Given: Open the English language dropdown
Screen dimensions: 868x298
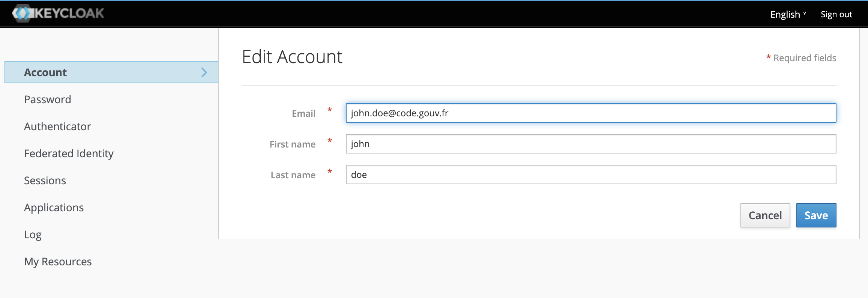Looking at the screenshot, I should (x=788, y=14).
